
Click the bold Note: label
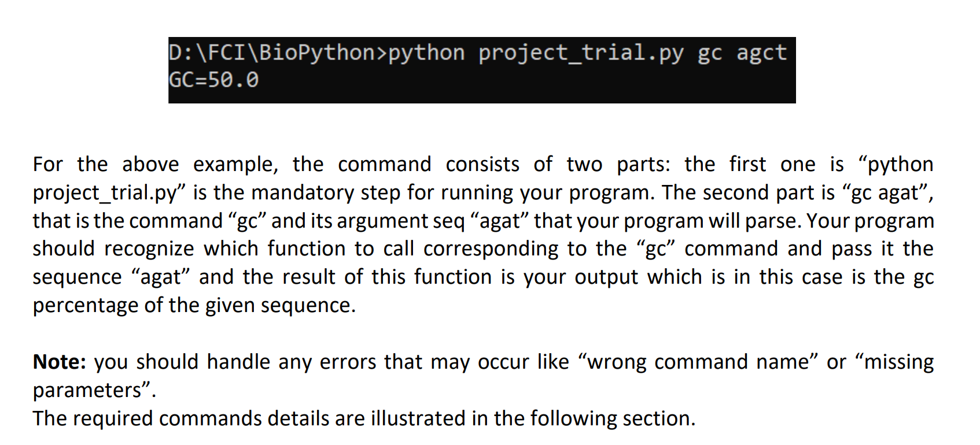pos(60,362)
